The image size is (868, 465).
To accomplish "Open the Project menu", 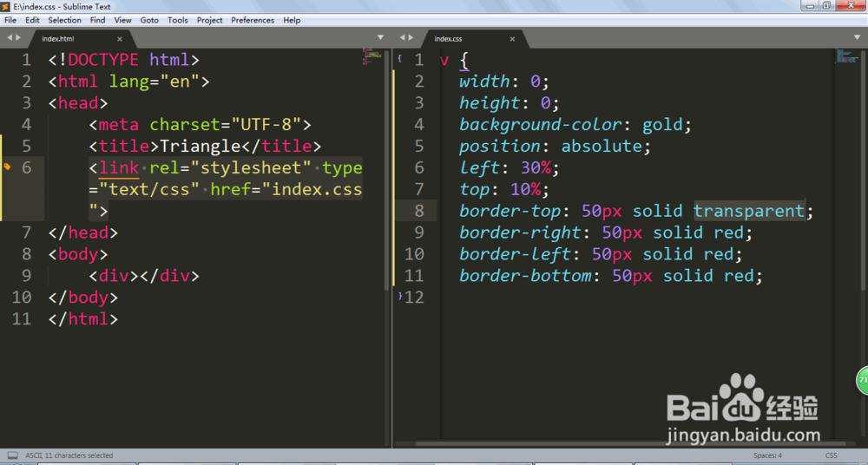I will [x=209, y=20].
